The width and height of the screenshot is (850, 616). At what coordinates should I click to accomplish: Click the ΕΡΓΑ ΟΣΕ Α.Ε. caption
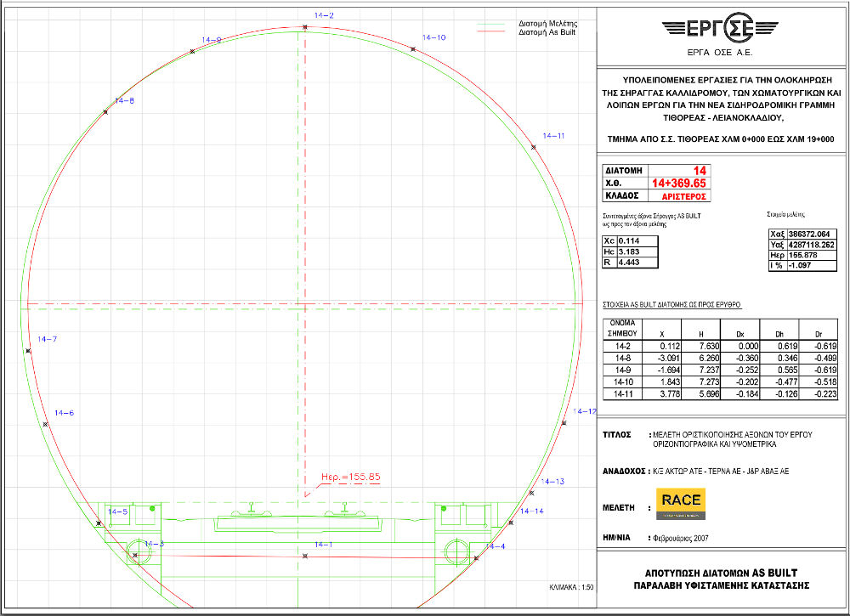coord(720,53)
